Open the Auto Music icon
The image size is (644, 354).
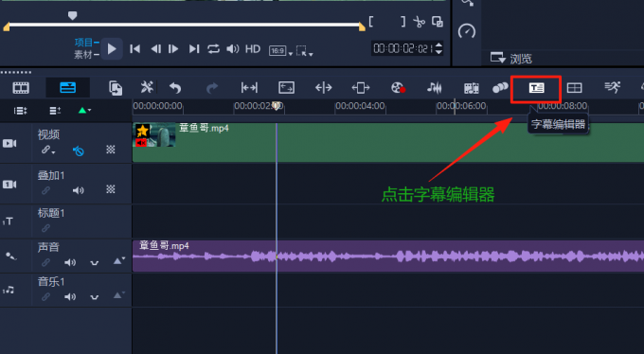point(472,88)
